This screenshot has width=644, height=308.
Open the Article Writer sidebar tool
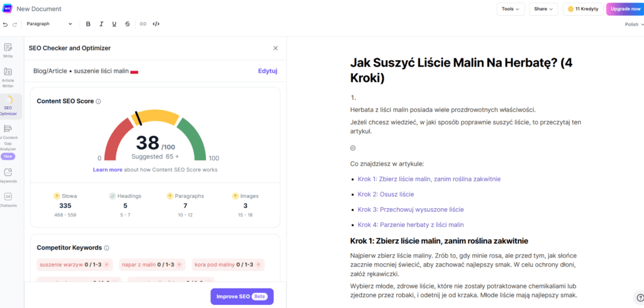8,75
